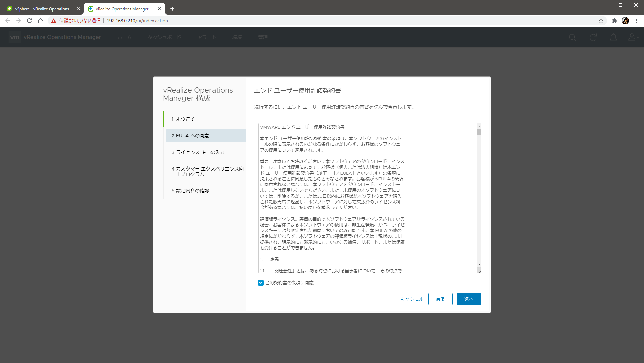This screenshot has width=644, height=363.
Task: Open Chrome three-dot menu
Action: (636, 21)
